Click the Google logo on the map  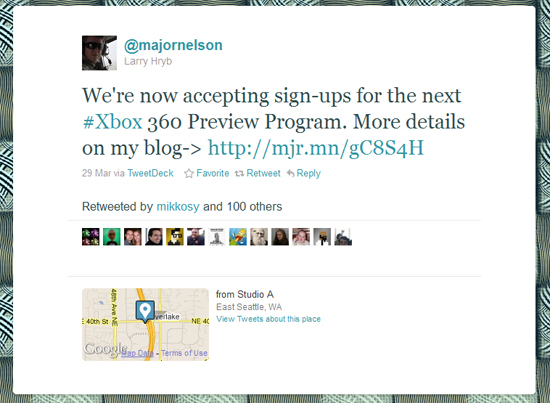105,349
